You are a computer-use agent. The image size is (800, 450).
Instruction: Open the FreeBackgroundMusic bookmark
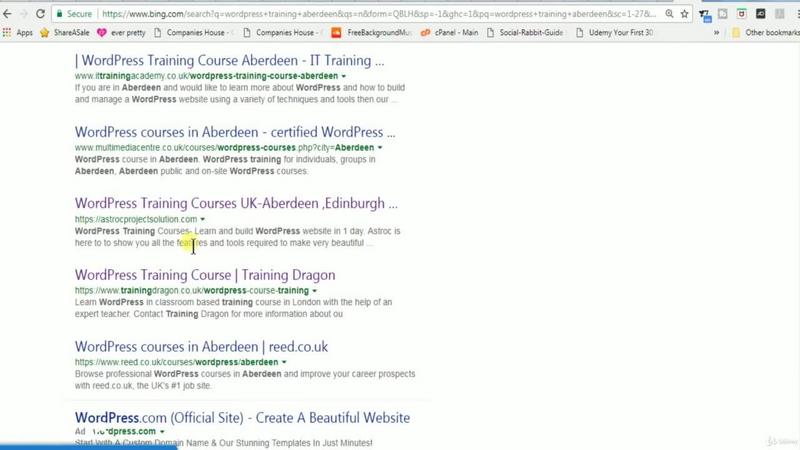coord(371,33)
